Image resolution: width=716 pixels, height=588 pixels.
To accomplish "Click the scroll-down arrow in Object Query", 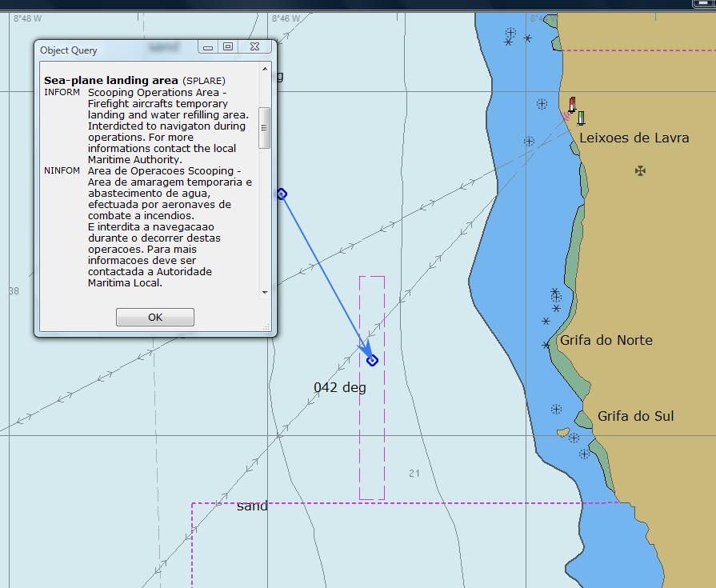I will point(265,293).
